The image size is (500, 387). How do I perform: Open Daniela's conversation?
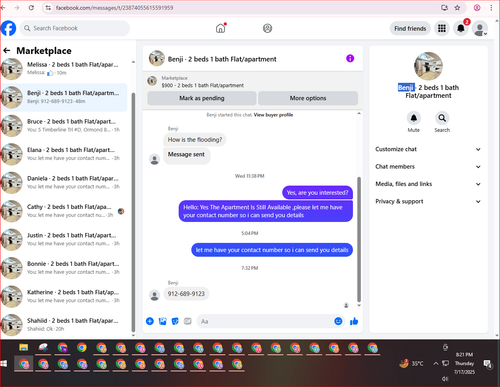click(64, 182)
